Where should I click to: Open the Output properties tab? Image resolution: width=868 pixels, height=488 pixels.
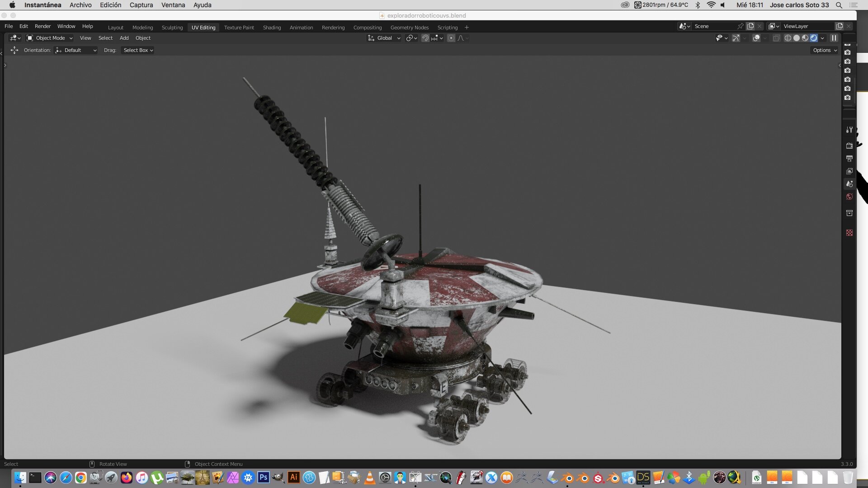[849, 159]
